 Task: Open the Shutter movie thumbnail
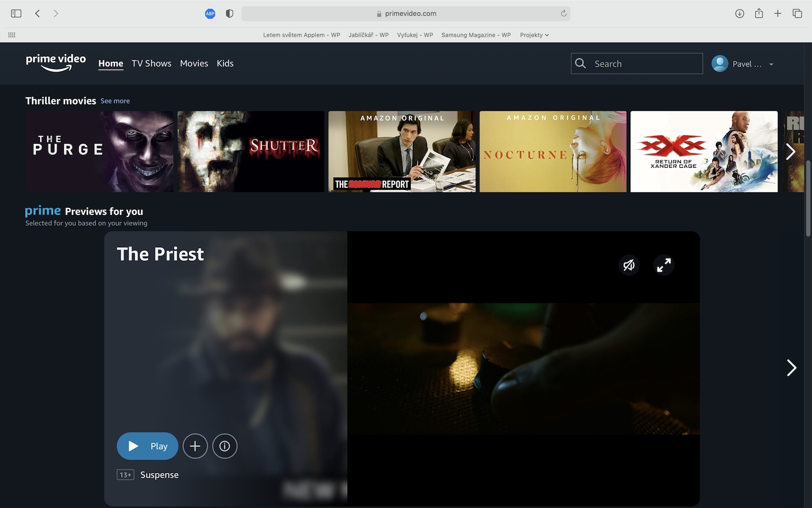coord(251,151)
